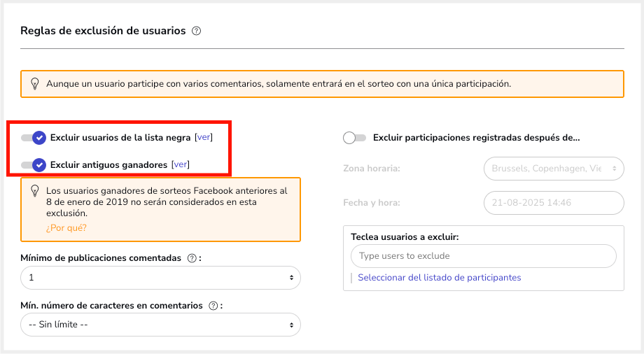Open the Mínimo de publicaciones comentadas dropdown
The height and width of the screenshot is (354, 644).
pos(160,278)
